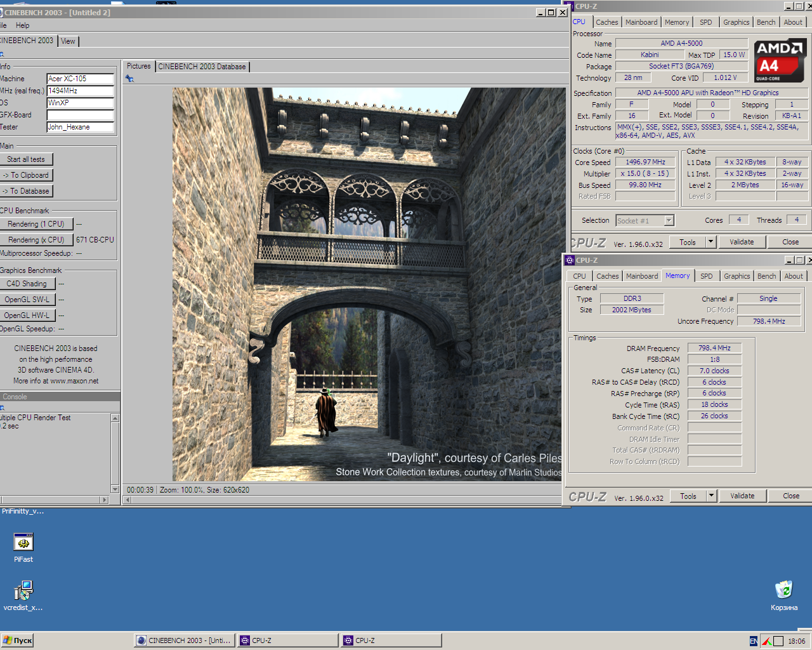Click the blank square tray icon
This screenshot has width=812, height=650.
point(778,641)
